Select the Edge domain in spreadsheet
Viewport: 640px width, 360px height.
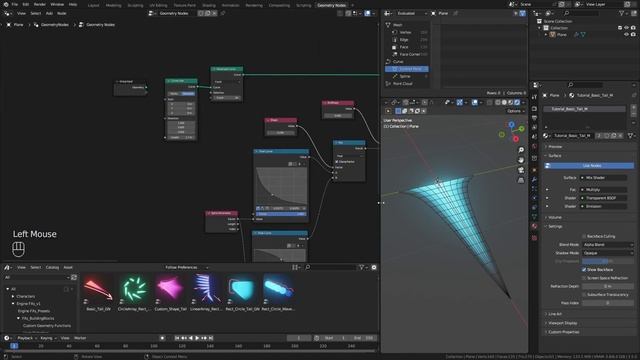tap(404, 40)
